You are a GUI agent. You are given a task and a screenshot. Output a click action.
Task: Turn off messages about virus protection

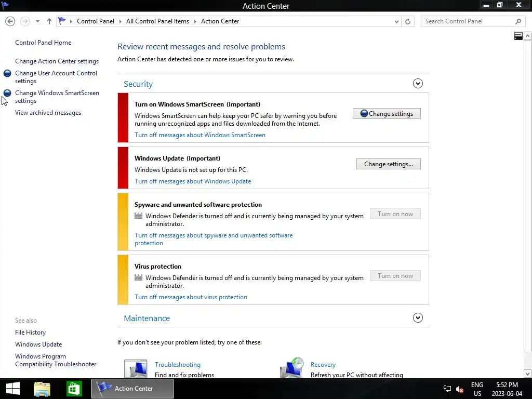[x=191, y=297]
